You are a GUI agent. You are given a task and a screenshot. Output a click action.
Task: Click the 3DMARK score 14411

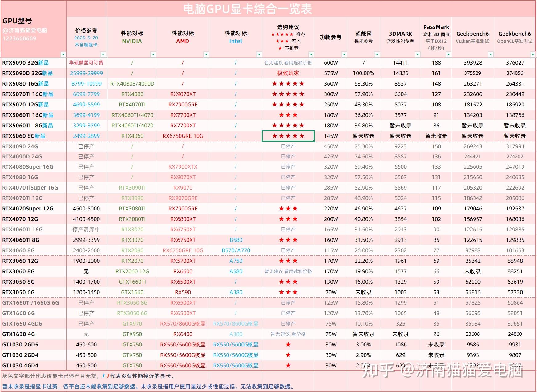coord(400,63)
